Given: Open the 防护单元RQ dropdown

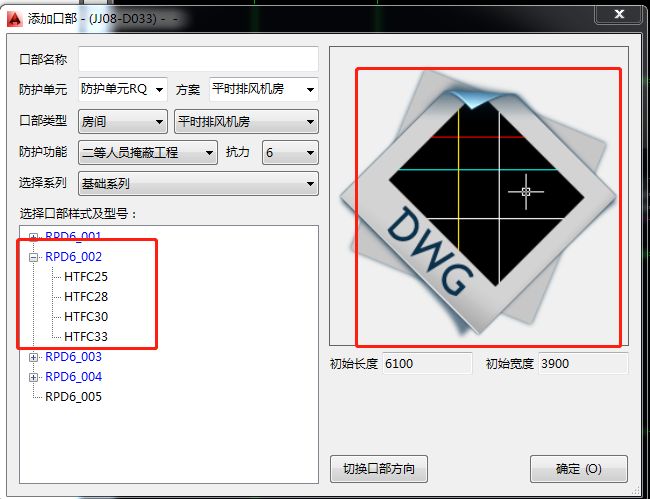Looking at the screenshot, I should [123, 89].
